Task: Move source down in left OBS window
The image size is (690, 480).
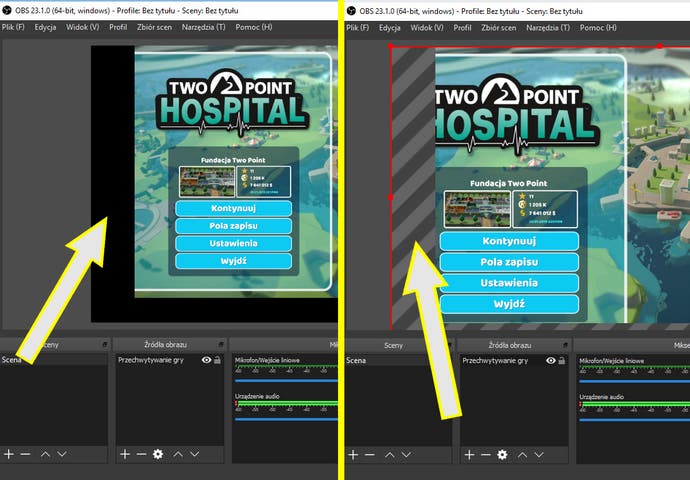Action: coord(195,454)
